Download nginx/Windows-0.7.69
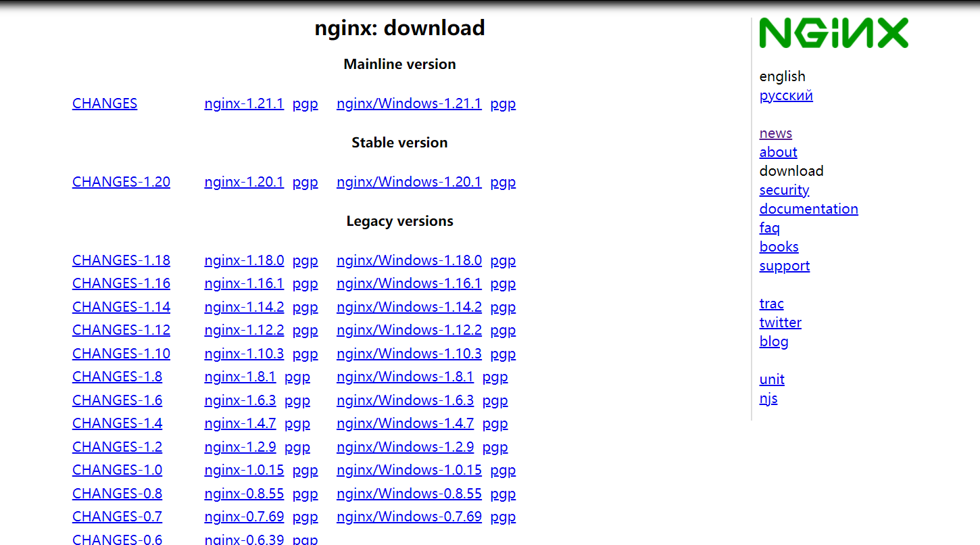The width and height of the screenshot is (980, 545). click(x=409, y=517)
